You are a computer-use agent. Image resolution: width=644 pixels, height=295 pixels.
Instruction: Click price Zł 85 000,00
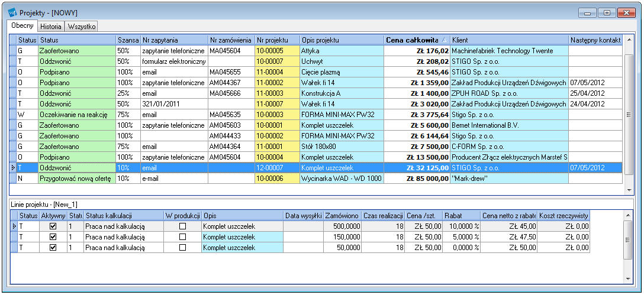click(417, 179)
